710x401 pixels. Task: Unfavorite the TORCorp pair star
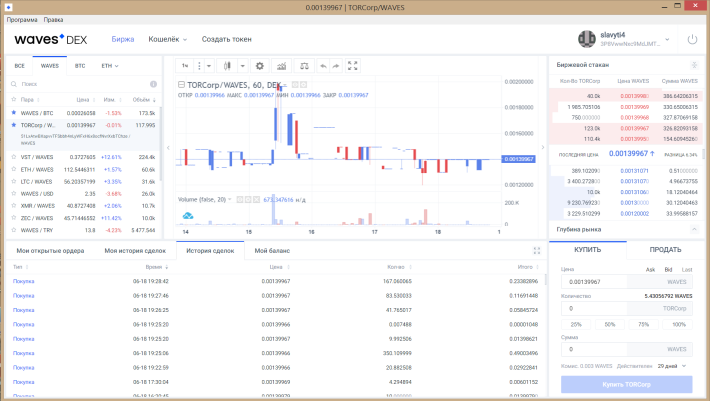tap(14, 125)
